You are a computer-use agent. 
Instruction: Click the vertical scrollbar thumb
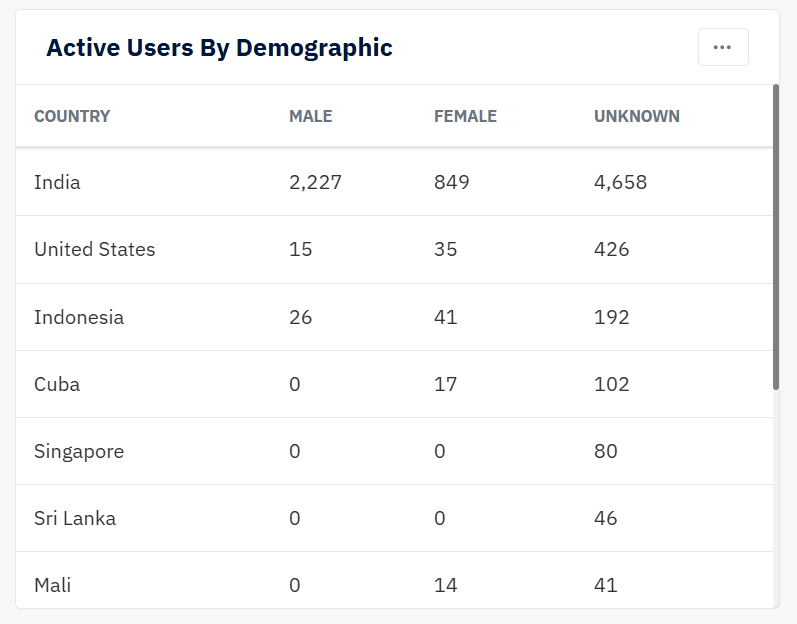776,237
